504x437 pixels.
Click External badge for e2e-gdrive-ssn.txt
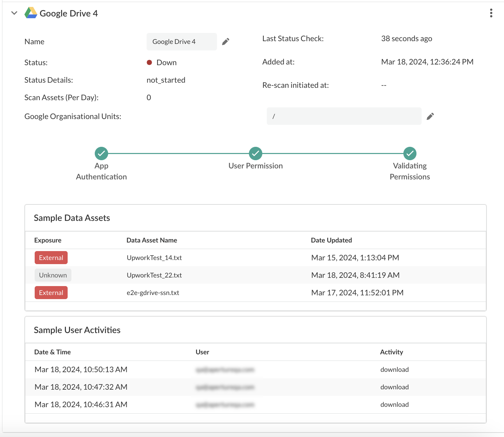pyautogui.click(x=51, y=293)
